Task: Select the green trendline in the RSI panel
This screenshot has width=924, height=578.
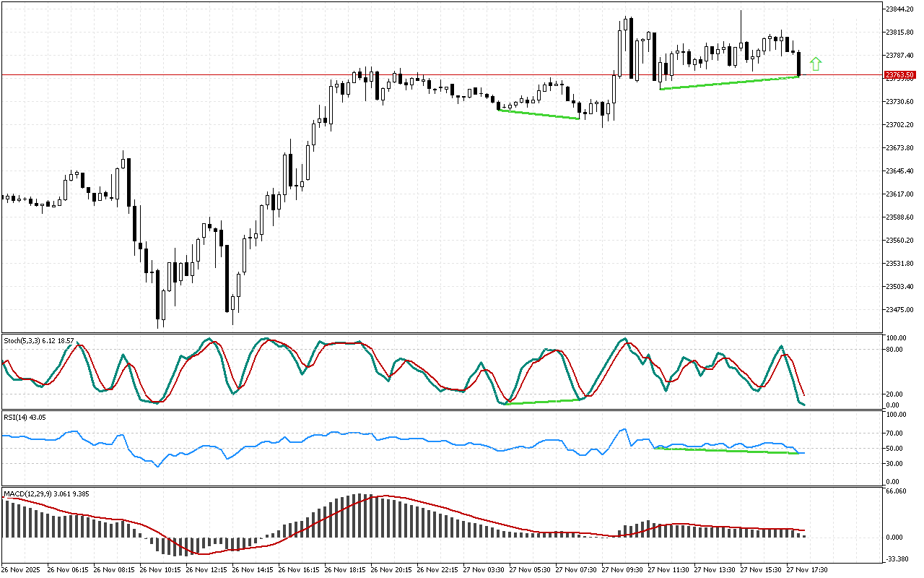Action: 729,451
